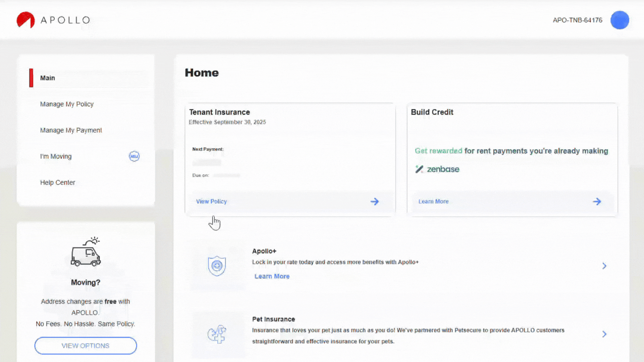Click the Apollo+ shield icon

pos(217,266)
